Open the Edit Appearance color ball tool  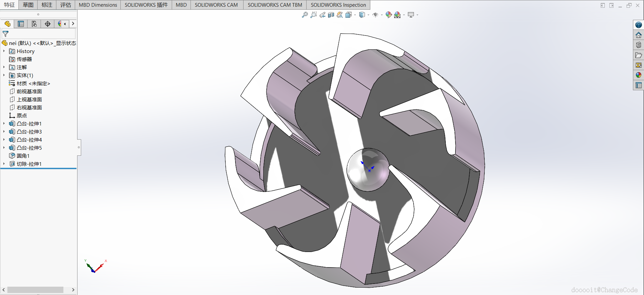pos(388,15)
